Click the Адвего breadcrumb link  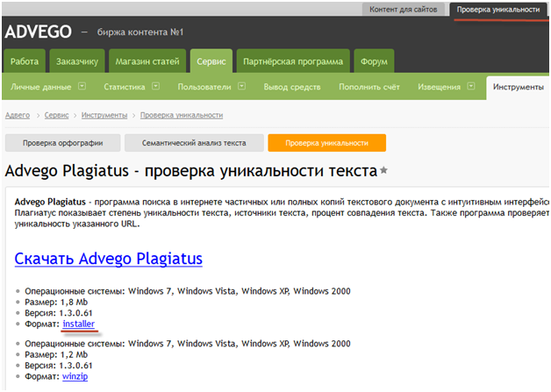pos(18,115)
